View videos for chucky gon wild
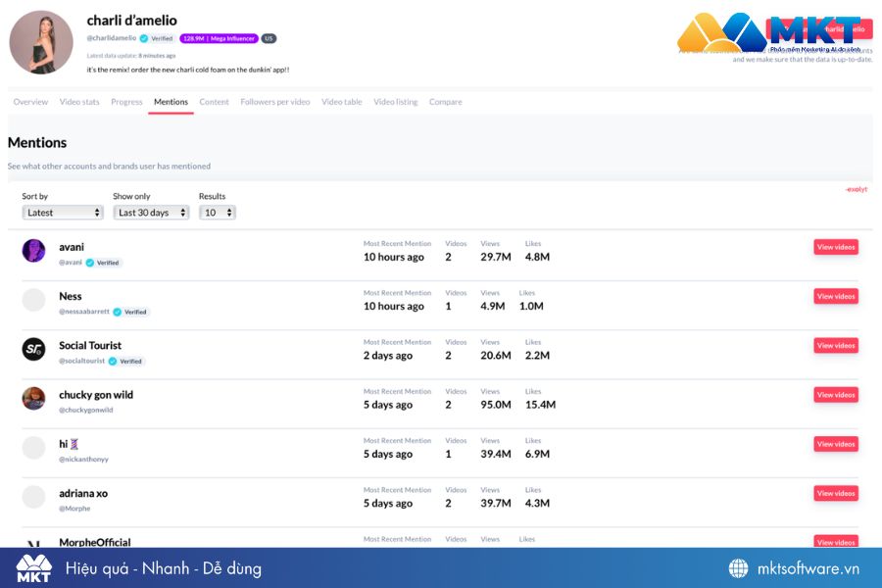This screenshot has width=882, height=588. click(836, 394)
